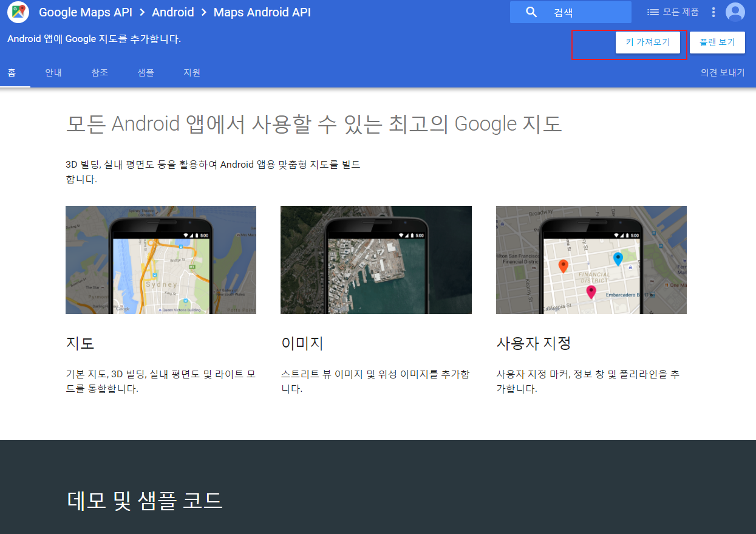Screen dimensions: 756x534
Task: Switch to the 참조 tab
Action: coord(100,72)
